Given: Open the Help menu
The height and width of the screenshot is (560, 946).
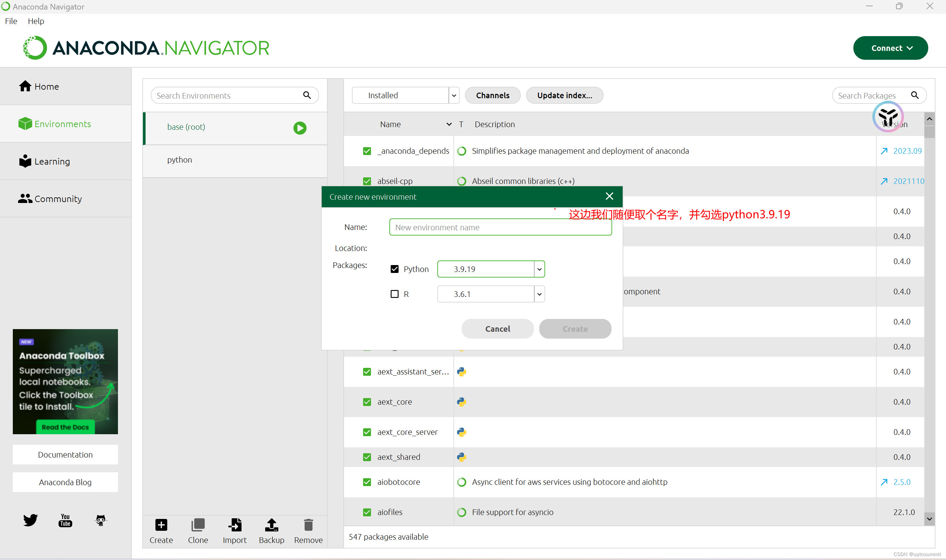Looking at the screenshot, I should [x=36, y=21].
